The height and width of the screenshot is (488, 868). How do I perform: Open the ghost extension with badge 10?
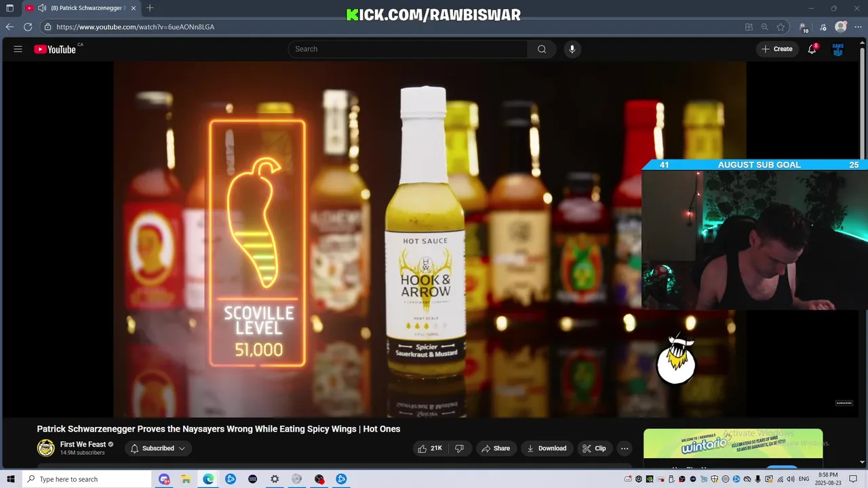click(x=804, y=28)
